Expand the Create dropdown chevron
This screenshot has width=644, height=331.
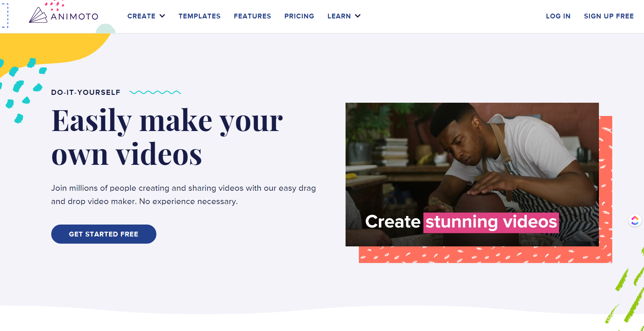pyautogui.click(x=162, y=16)
